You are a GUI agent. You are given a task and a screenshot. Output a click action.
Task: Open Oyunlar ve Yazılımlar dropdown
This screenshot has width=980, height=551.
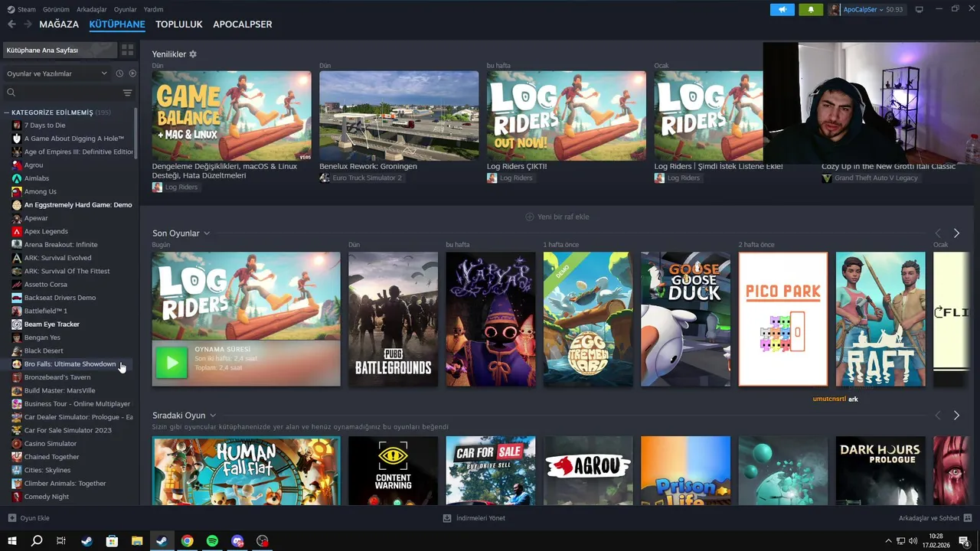click(57, 73)
